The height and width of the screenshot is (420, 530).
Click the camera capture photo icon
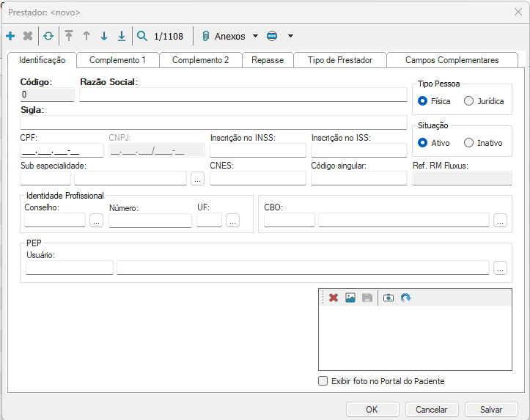[389, 298]
